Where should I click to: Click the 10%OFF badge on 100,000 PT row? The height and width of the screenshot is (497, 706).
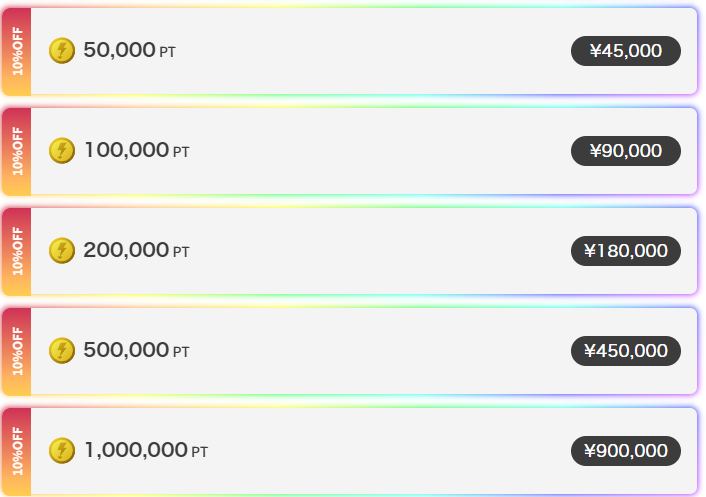[17, 151]
